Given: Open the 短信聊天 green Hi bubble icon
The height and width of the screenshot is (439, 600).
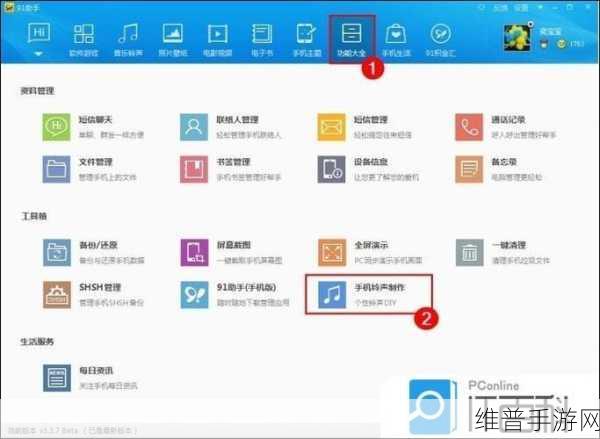Looking at the screenshot, I should pyautogui.click(x=56, y=127).
